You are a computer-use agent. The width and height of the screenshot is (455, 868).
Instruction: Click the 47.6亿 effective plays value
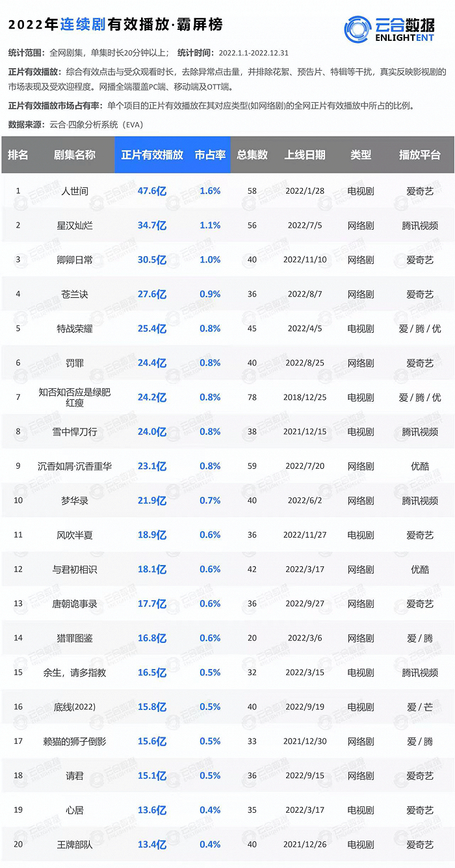[152, 191]
